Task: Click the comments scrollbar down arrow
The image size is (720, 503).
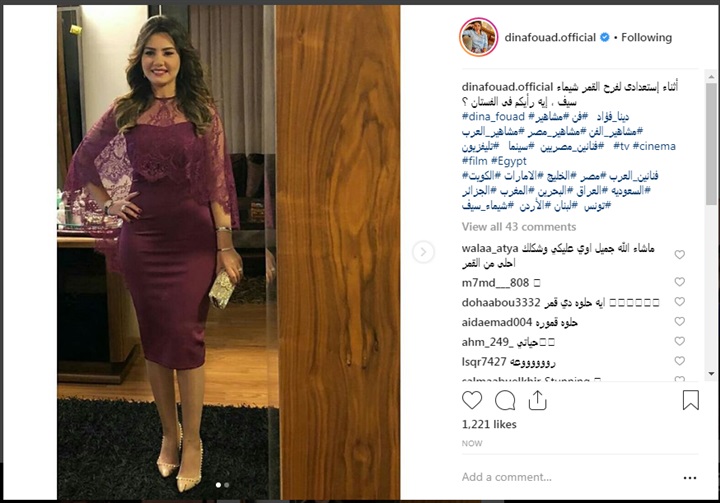Action: tap(711, 373)
